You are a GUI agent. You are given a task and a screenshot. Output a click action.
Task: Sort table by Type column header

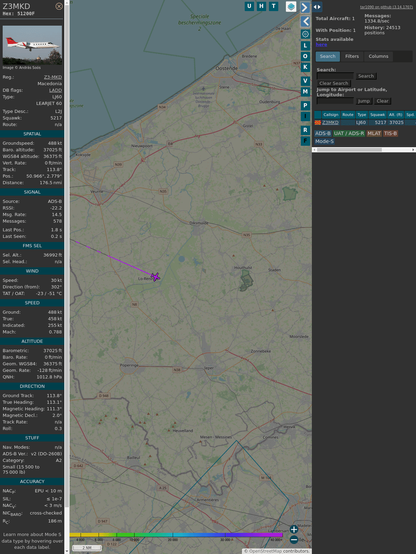pos(362,114)
